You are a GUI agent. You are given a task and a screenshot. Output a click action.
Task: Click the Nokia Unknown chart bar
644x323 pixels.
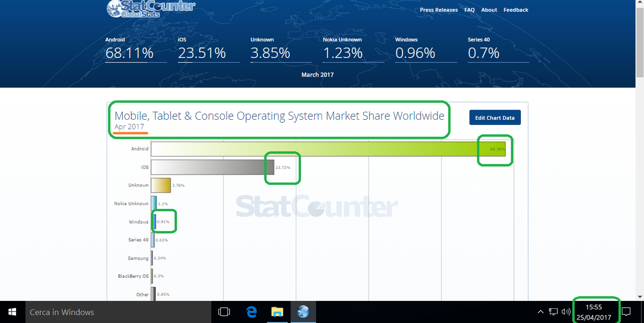pos(154,204)
